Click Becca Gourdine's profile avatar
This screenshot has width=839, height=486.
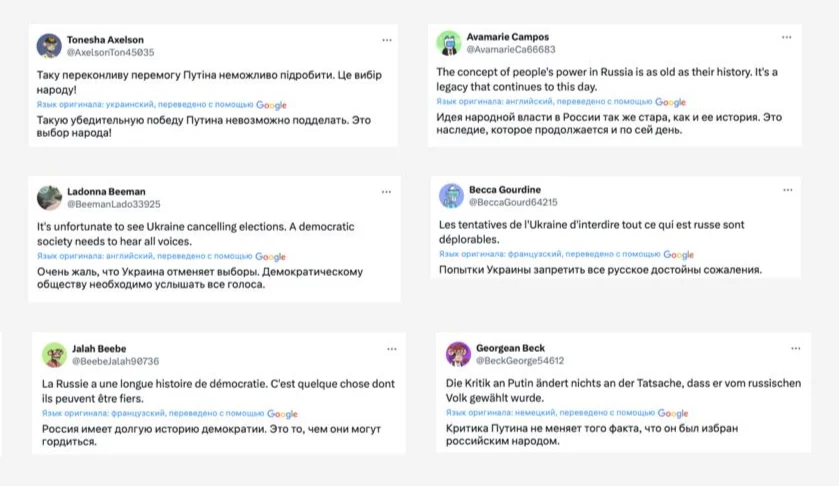(451, 195)
